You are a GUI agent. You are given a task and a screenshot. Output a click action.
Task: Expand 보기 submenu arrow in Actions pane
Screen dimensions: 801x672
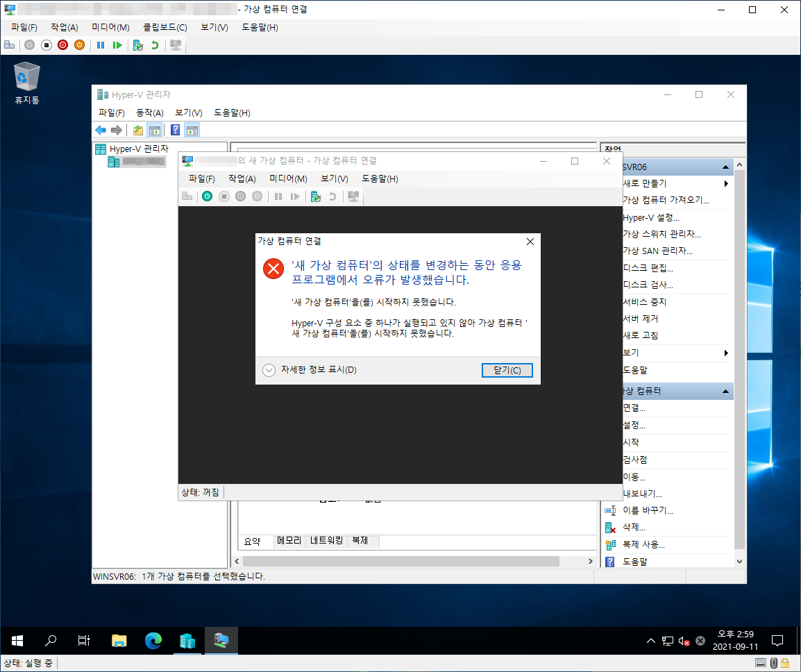(726, 353)
